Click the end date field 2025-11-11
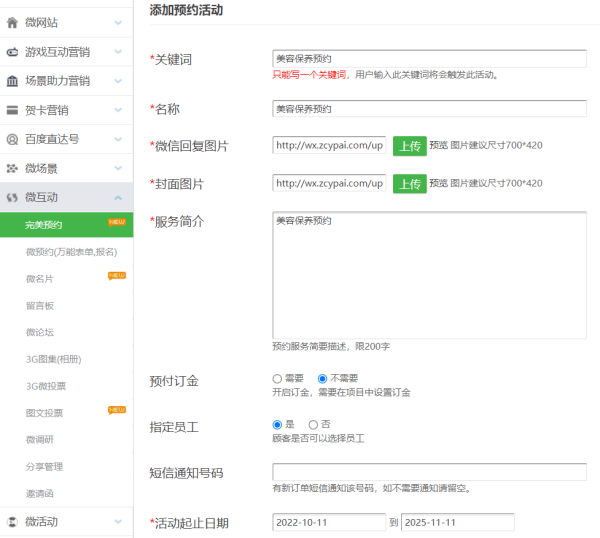 458,522
